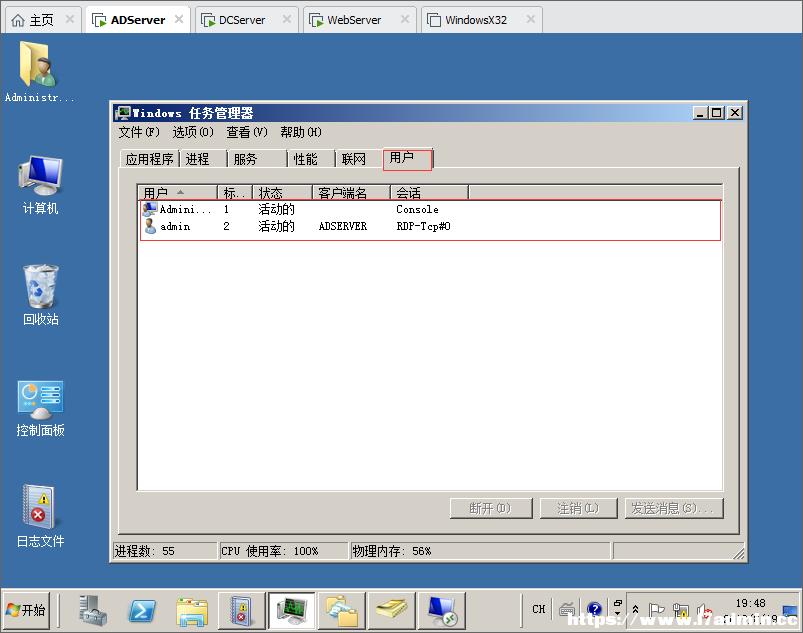This screenshot has width=803, height=633.
Task: Click the show desktop tray monitor icon
Action: [790, 611]
